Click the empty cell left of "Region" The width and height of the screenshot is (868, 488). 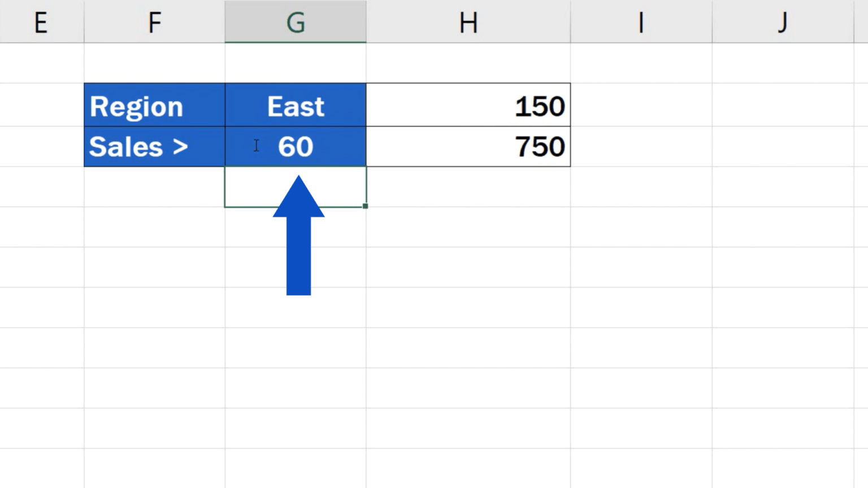click(x=41, y=106)
